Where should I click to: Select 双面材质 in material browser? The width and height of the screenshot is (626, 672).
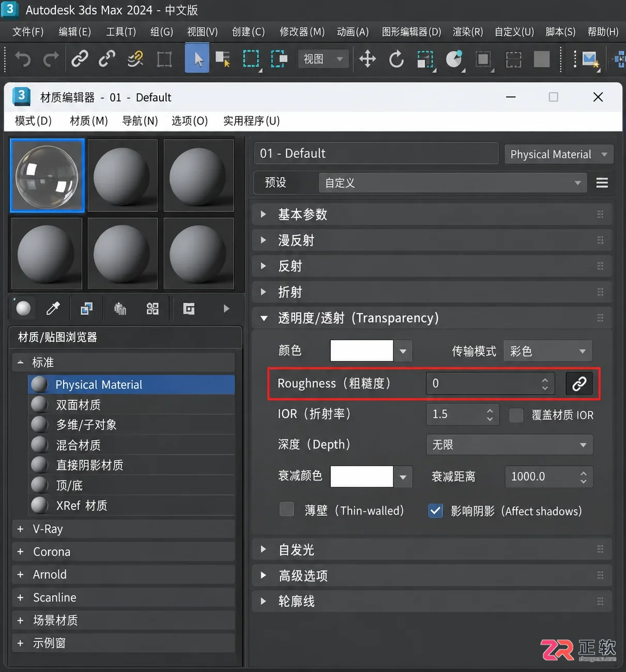pos(131,405)
